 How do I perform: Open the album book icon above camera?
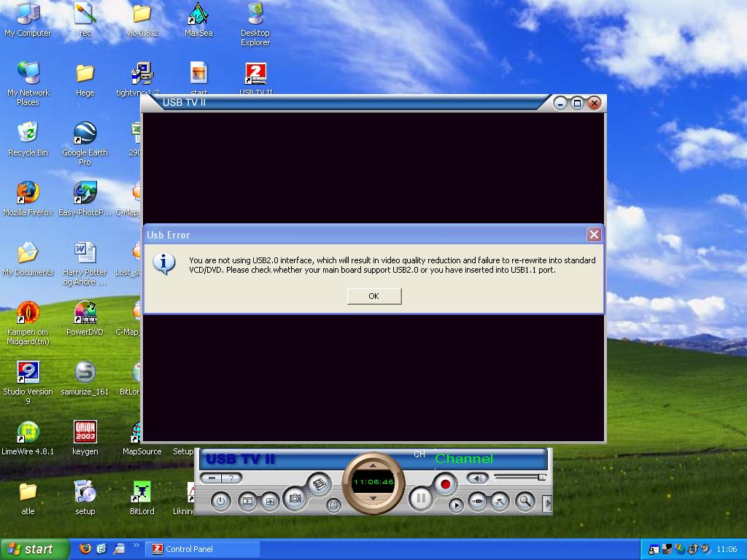(x=319, y=485)
